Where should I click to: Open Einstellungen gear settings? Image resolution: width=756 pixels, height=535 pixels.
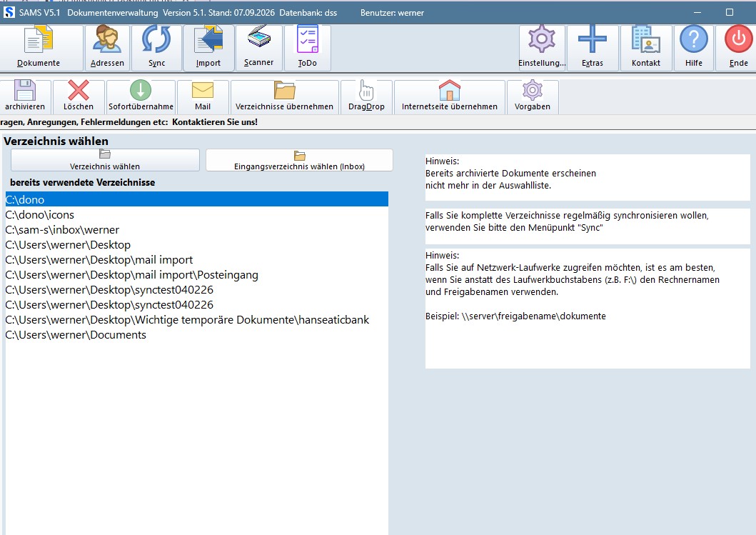click(542, 47)
